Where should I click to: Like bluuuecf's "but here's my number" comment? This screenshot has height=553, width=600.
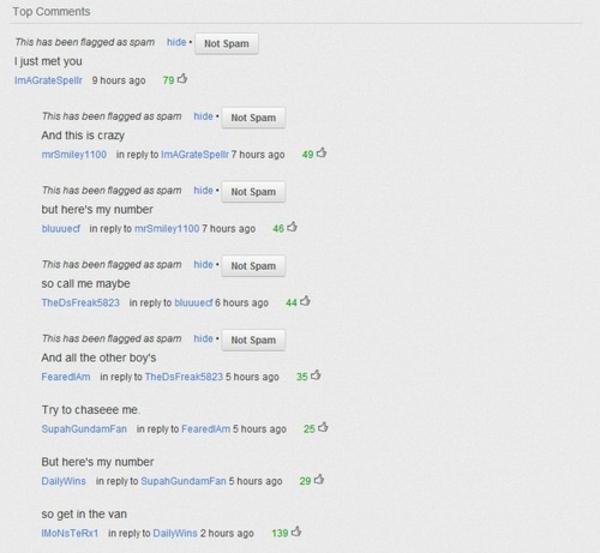(292, 227)
